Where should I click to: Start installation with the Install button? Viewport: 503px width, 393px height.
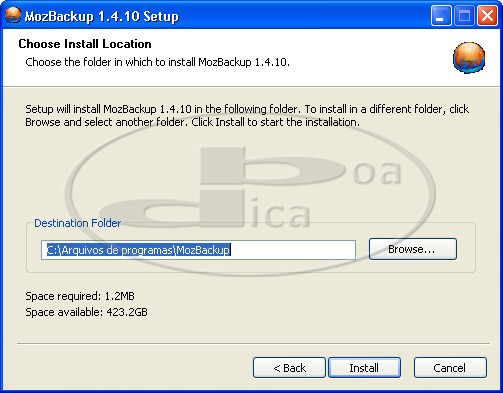pyautogui.click(x=364, y=368)
